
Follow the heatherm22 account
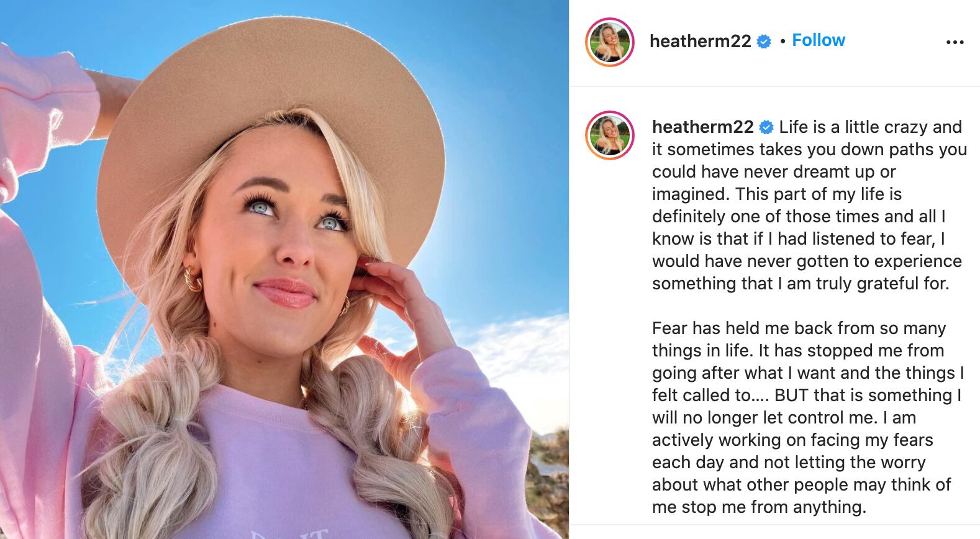[819, 40]
